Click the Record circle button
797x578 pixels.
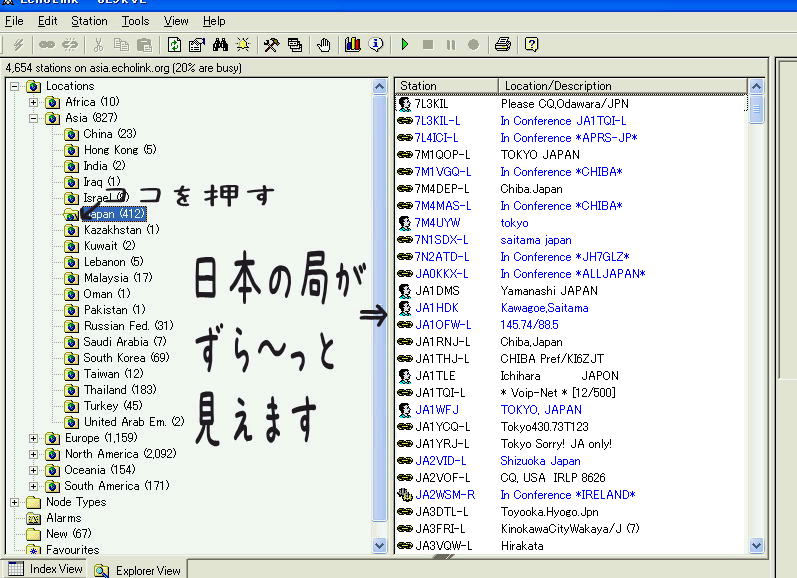pyautogui.click(x=473, y=45)
